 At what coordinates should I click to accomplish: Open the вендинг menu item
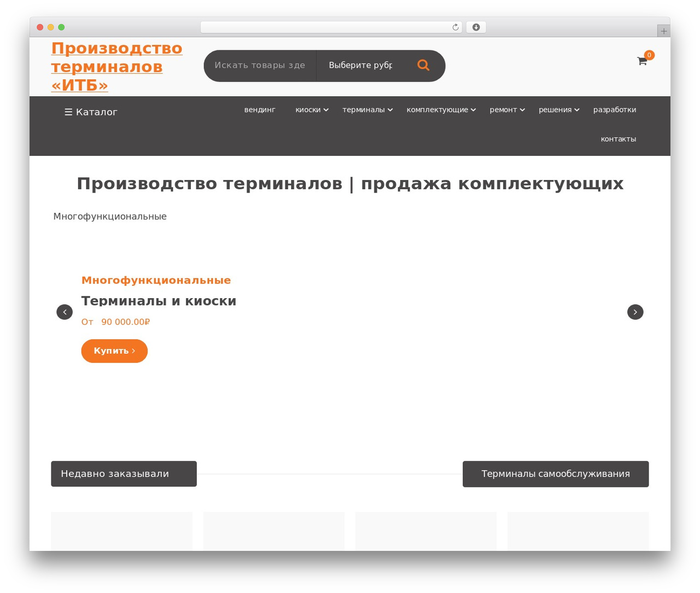click(x=260, y=109)
